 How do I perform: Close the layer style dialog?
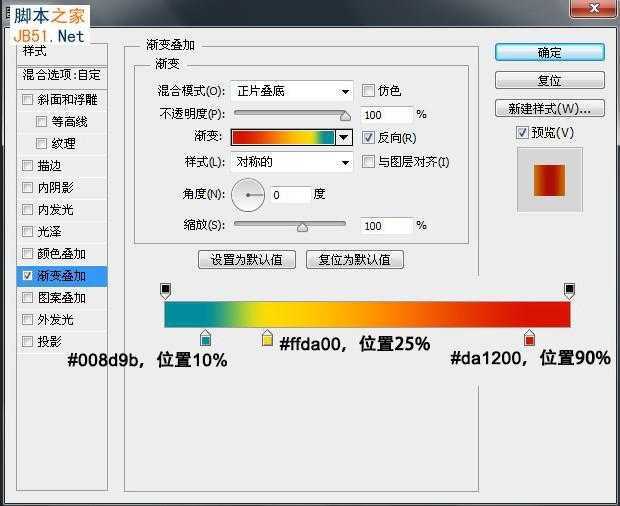(x=594, y=8)
